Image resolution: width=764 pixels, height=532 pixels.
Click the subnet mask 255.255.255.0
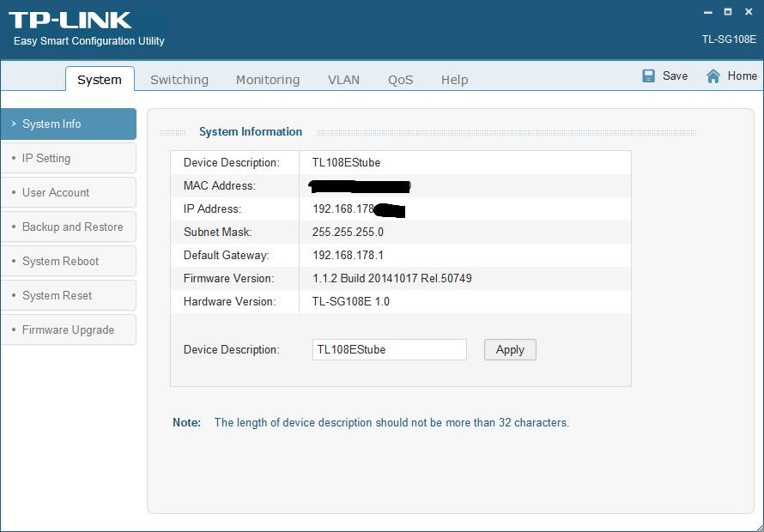(x=348, y=232)
